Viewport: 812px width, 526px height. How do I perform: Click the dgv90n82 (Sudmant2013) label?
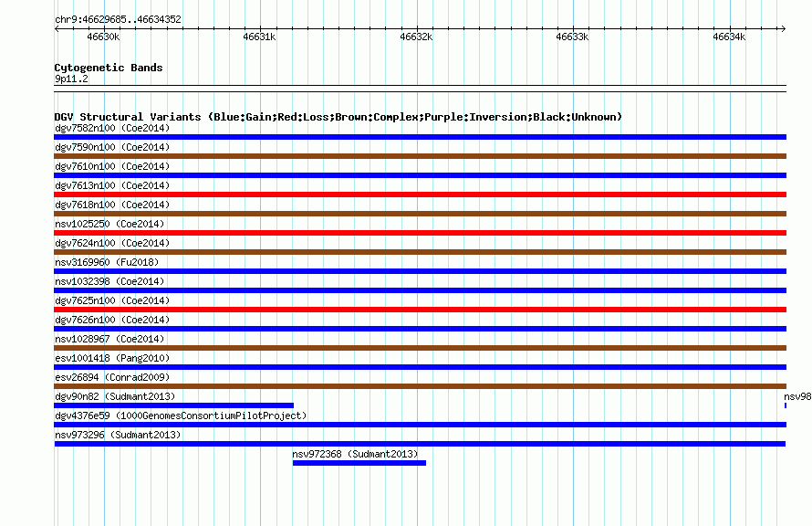point(115,396)
